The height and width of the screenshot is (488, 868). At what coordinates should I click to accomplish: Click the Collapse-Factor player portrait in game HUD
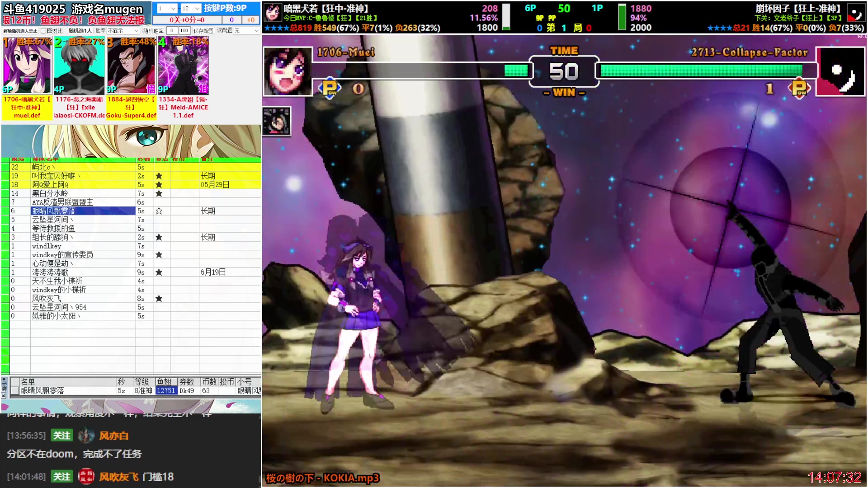[x=841, y=71]
